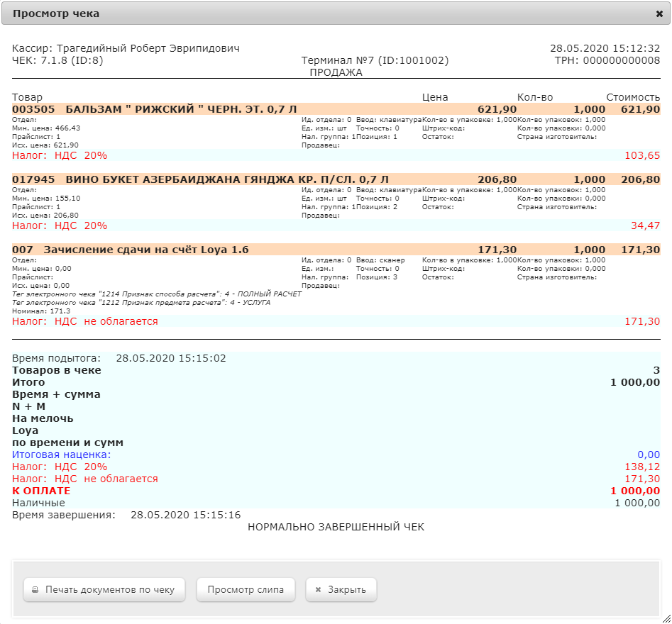Image resolution: width=672 pixels, height=624 pixels.
Task: Open Просмотр слипа
Action: (246, 590)
